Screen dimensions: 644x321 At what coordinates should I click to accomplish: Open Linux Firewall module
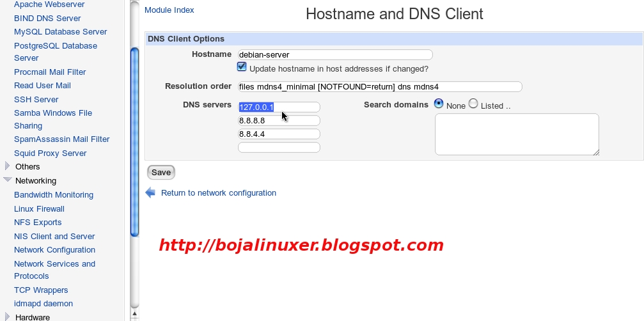point(39,208)
